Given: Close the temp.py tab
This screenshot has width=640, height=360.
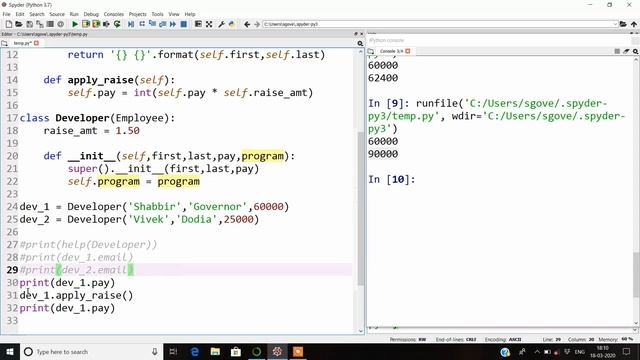Looking at the screenshot, I should (x=36, y=43).
